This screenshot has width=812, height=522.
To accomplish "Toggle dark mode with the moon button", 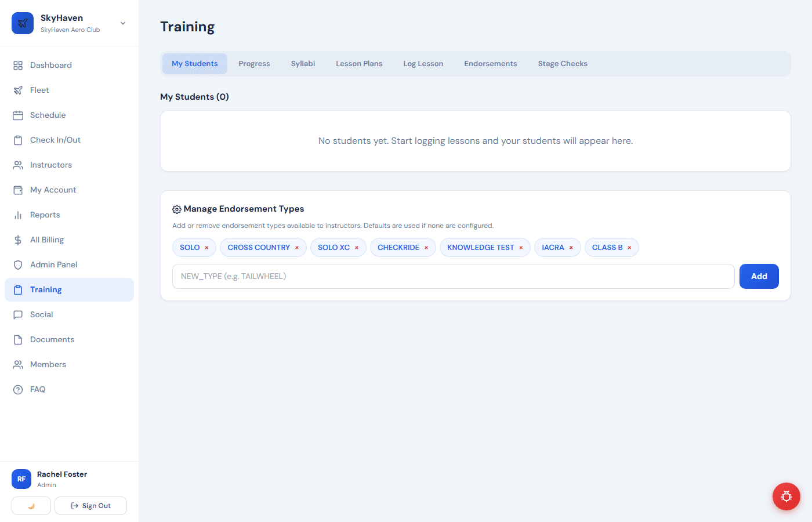I will pyautogui.click(x=31, y=506).
